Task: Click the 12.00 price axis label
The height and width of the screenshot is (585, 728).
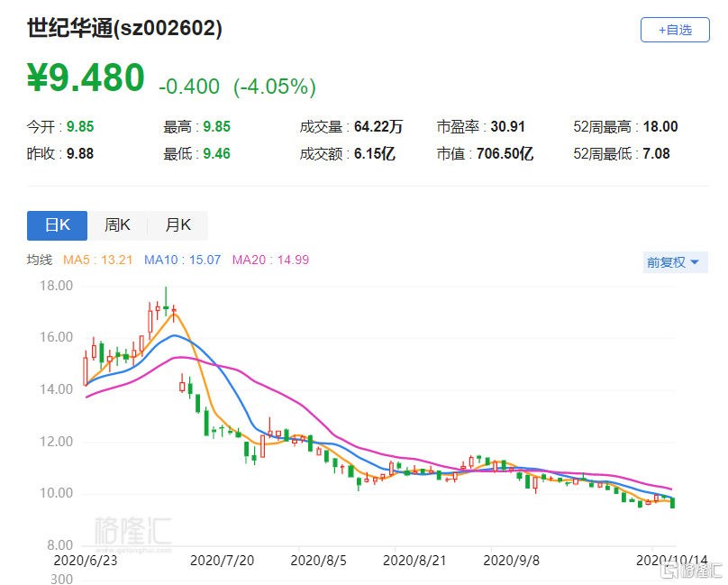Action: 56,442
